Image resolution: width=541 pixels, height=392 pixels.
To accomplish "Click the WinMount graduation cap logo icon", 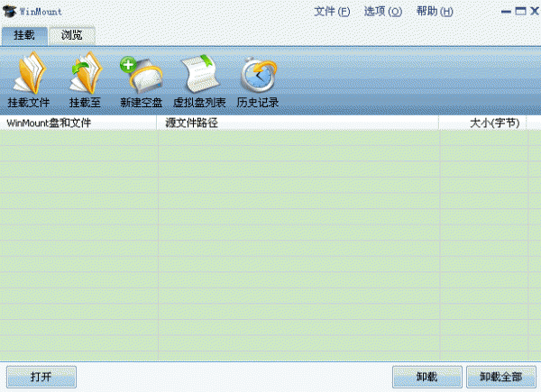I will click(x=9, y=12).
